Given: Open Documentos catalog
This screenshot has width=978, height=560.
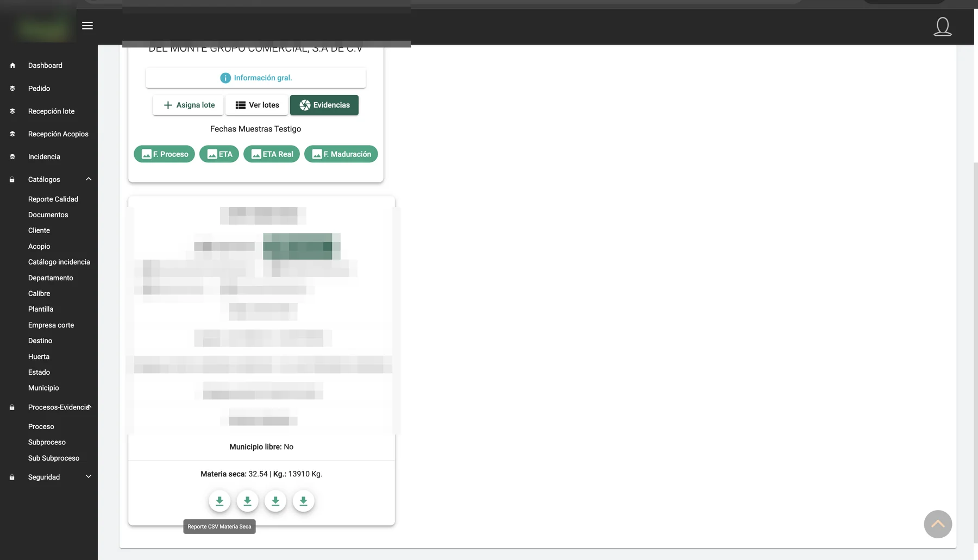Looking at the screenshot, I should point(48,215).
